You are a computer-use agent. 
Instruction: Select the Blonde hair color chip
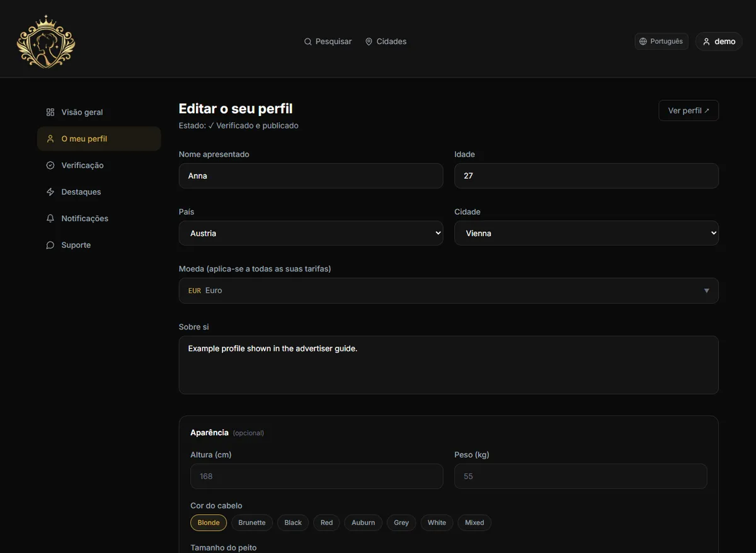(209, 523)
